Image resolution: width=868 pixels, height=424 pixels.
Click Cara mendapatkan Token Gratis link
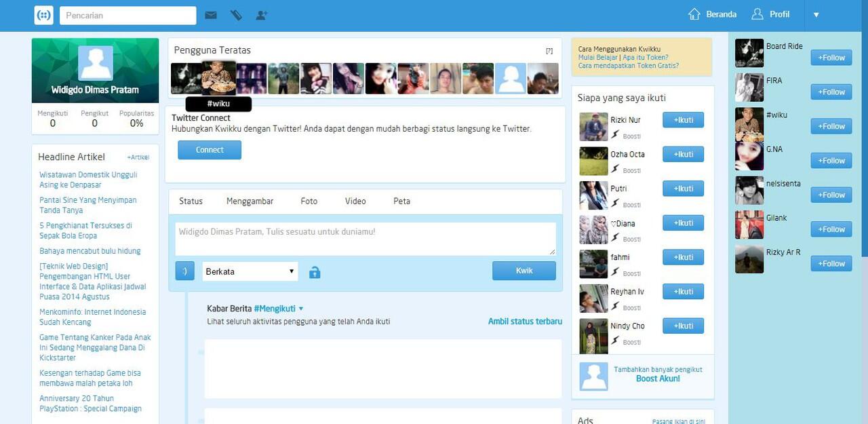[x=629, y=66]
